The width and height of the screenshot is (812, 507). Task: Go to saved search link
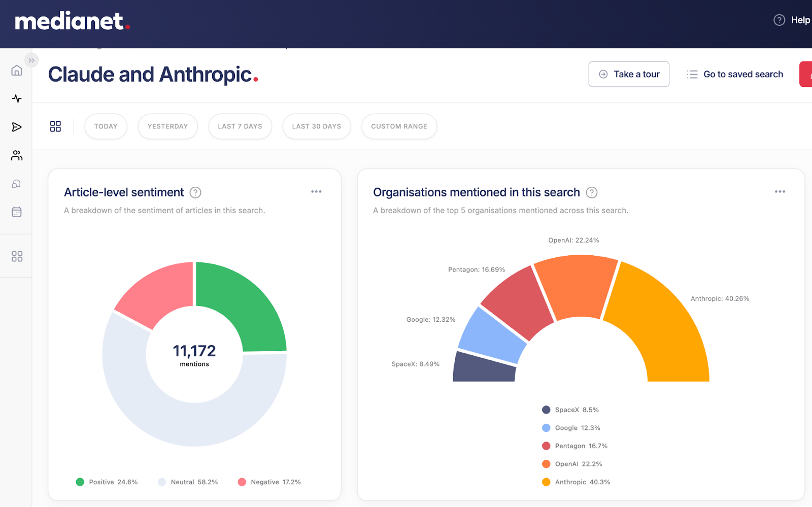[x=735, y=74]
